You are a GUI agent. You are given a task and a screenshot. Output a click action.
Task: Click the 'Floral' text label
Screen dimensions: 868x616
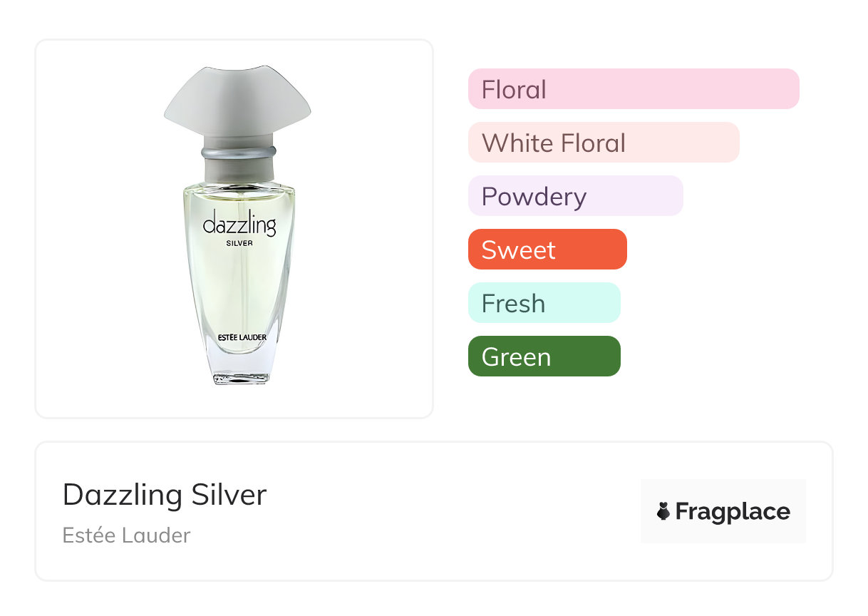pyautogui.click(x=514, y=89)
